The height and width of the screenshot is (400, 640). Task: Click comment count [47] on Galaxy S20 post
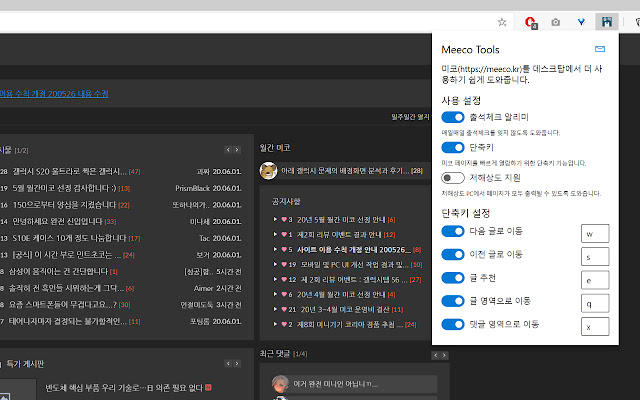[134, 172]
